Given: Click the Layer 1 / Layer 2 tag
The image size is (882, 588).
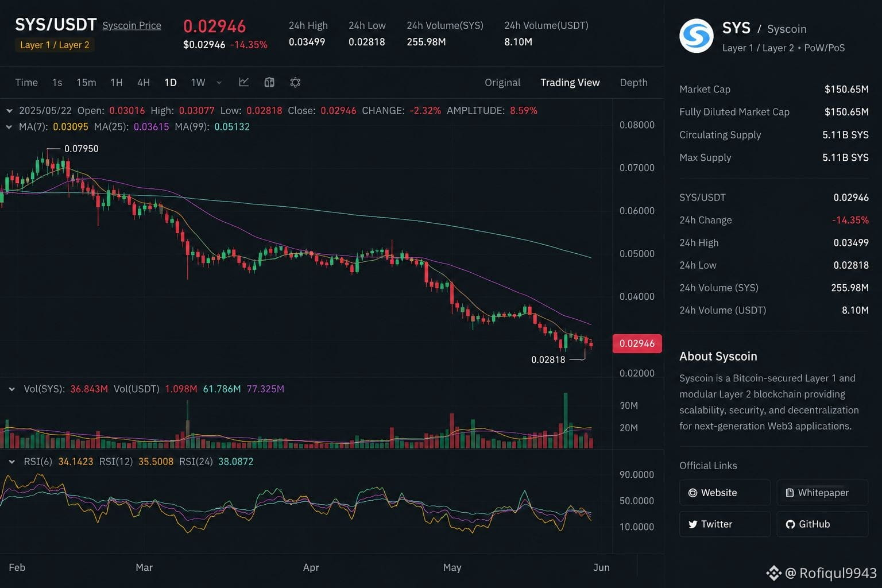Looking at the screenshot, I should click(x=55, y=45).
